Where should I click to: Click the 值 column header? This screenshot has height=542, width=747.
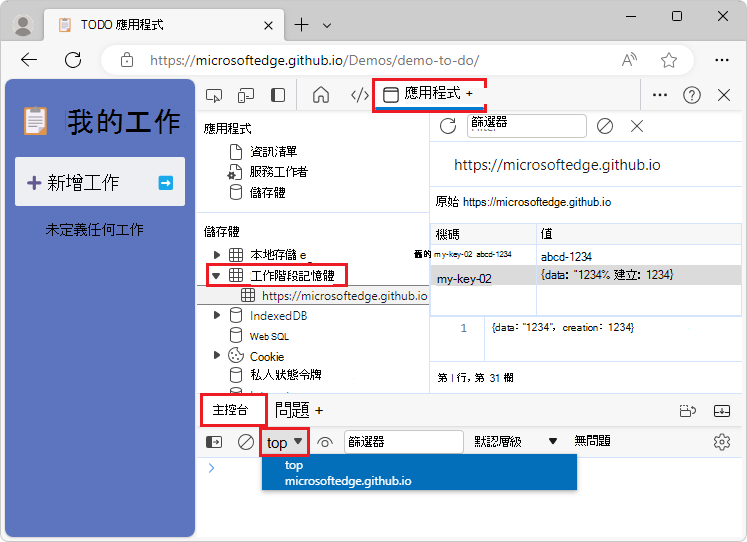pos(639,234)
